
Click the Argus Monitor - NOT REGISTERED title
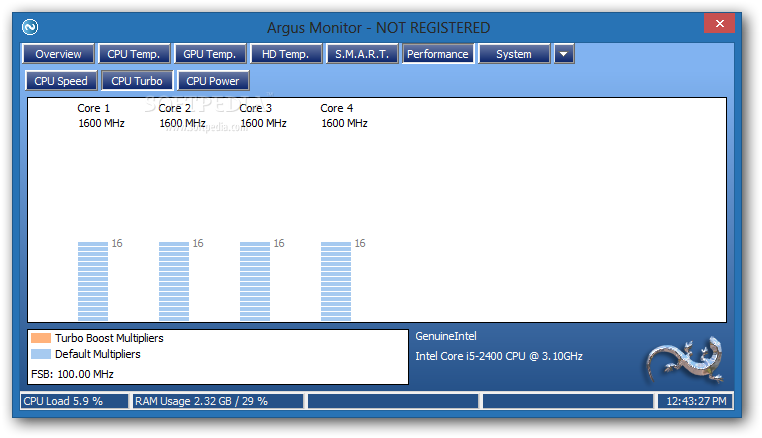379,28
